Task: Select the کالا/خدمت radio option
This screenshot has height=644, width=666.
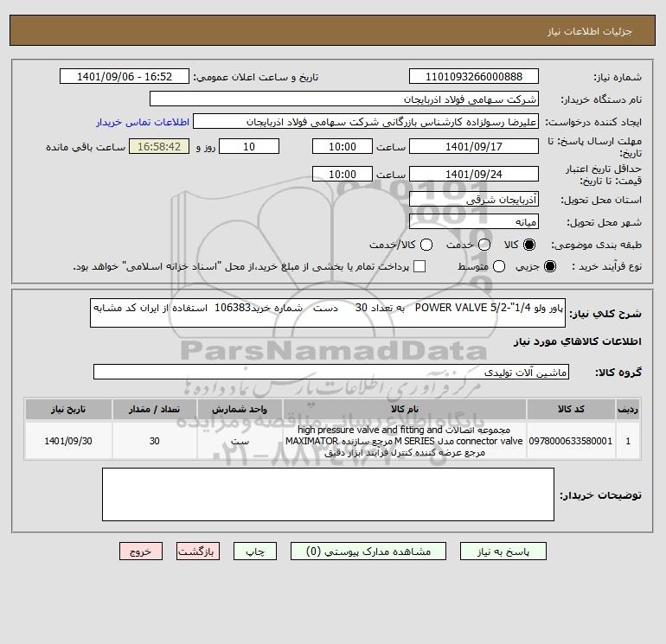Action: click(426, 245)
